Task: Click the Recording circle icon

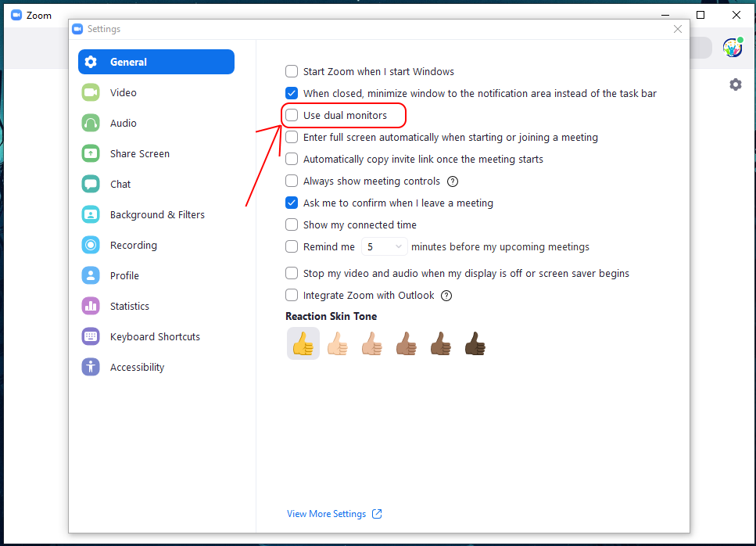Action: click(91, 245)
